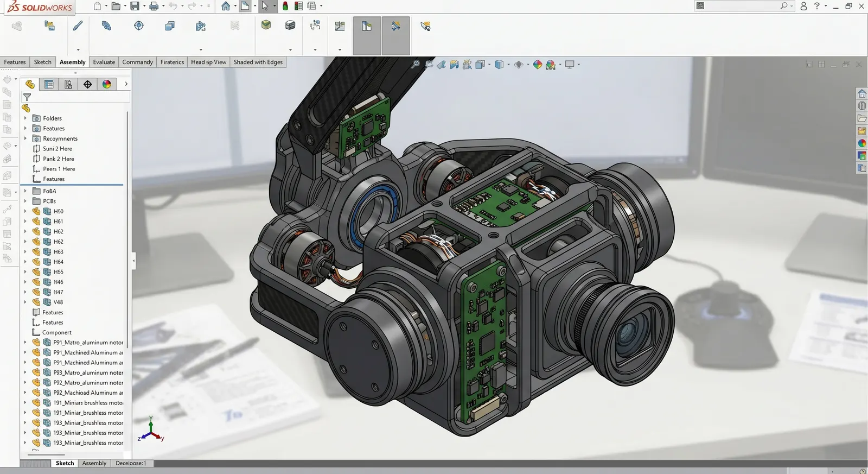Image resolution: width=868 pixels, height=474 pixels.
Task: Open the DisplayManager color wheel tab
Action: [x=107, y=84]
